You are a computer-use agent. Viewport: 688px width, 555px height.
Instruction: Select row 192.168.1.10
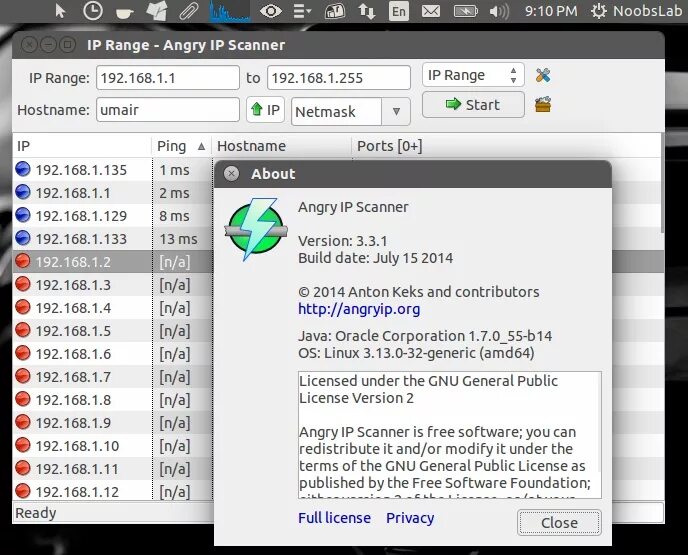113,446
